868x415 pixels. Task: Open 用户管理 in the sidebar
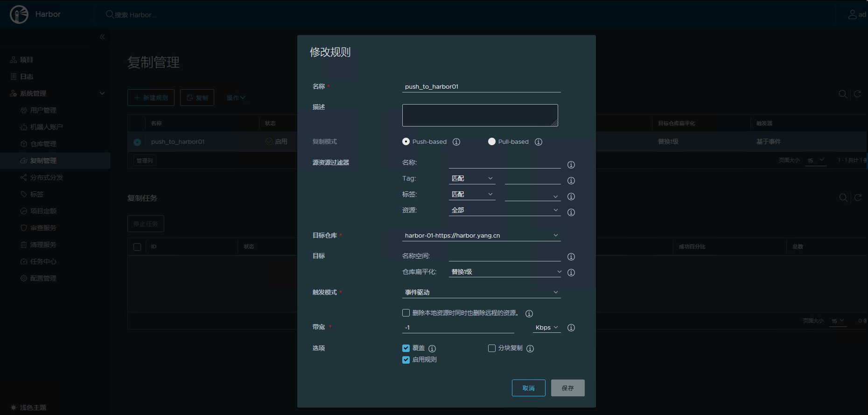pyautogui.click(x=43, y=110)
